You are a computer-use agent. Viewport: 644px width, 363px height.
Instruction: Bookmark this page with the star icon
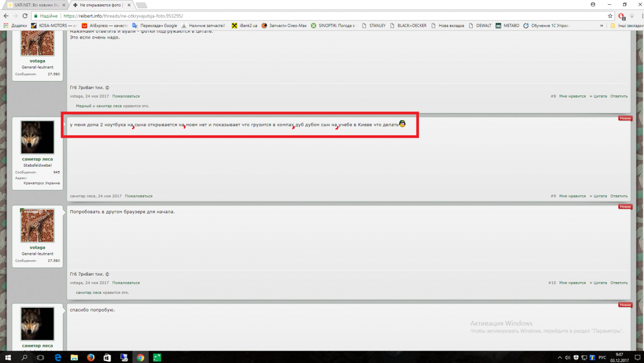click(x=610, y=16)
